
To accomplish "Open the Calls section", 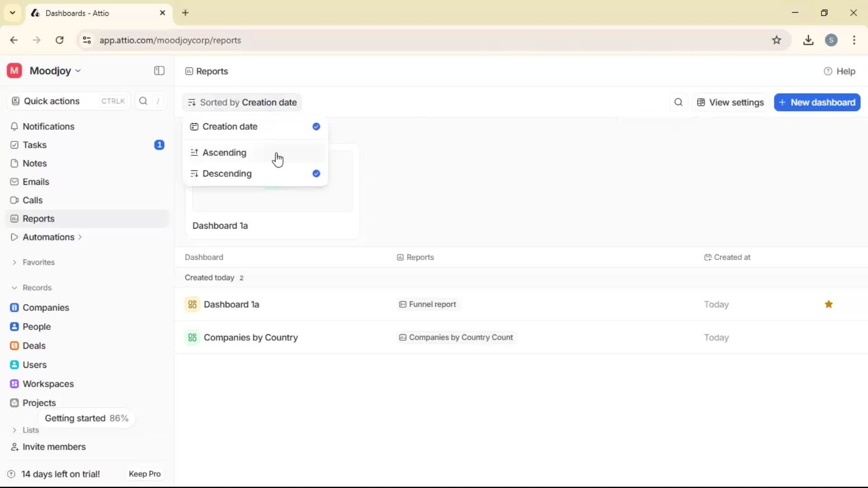I will pyautogui.click(x=32, y=200).
